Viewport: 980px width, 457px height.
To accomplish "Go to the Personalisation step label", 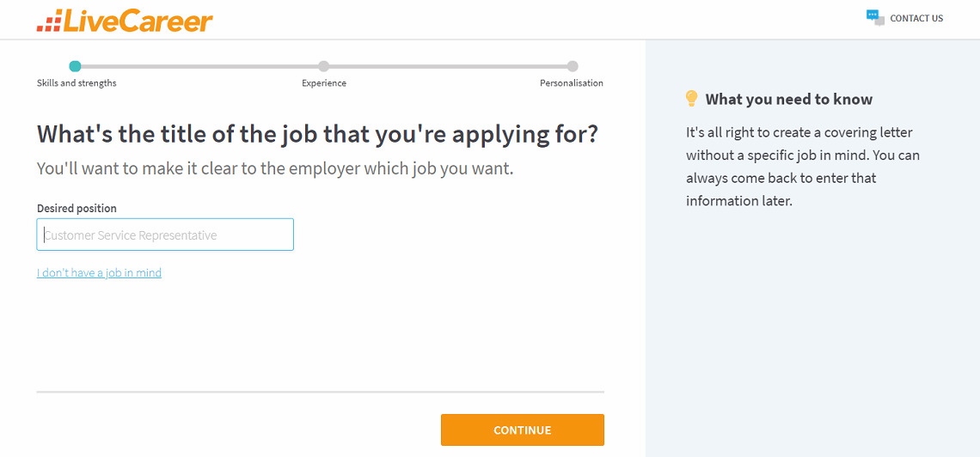I will [572, 83].
